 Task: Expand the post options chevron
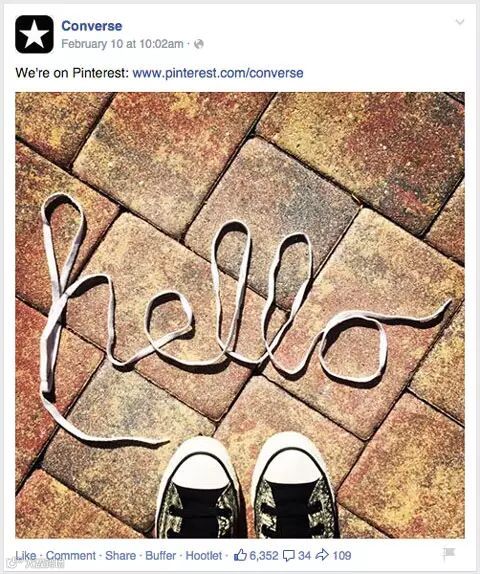(x=460, y=22)
